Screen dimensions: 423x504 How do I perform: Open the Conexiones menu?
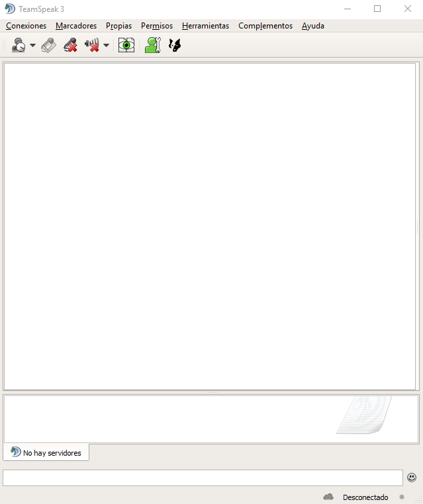pos(26,26)
